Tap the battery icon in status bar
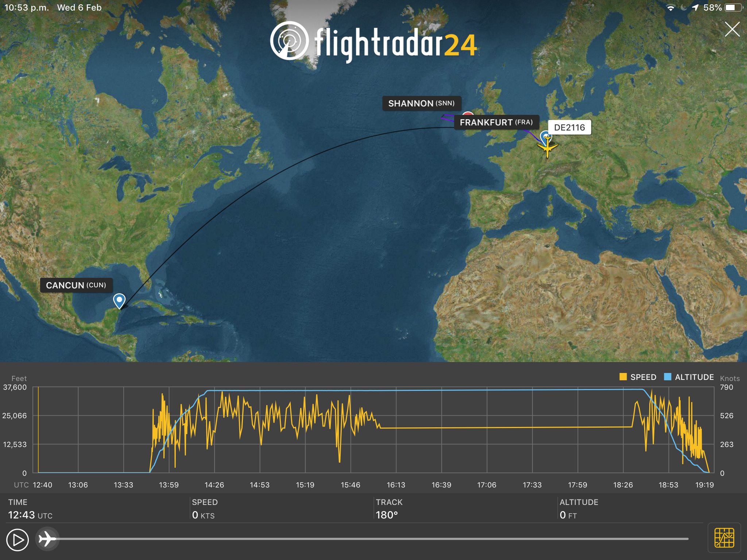Image resolution: width=747 pixels, height=560 pixels. (732, 8)
